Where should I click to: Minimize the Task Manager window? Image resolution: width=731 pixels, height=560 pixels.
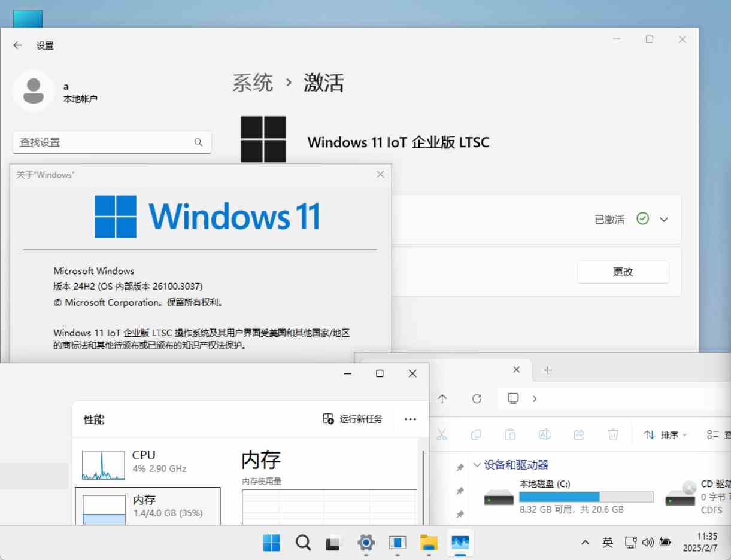tap(347, 373)
